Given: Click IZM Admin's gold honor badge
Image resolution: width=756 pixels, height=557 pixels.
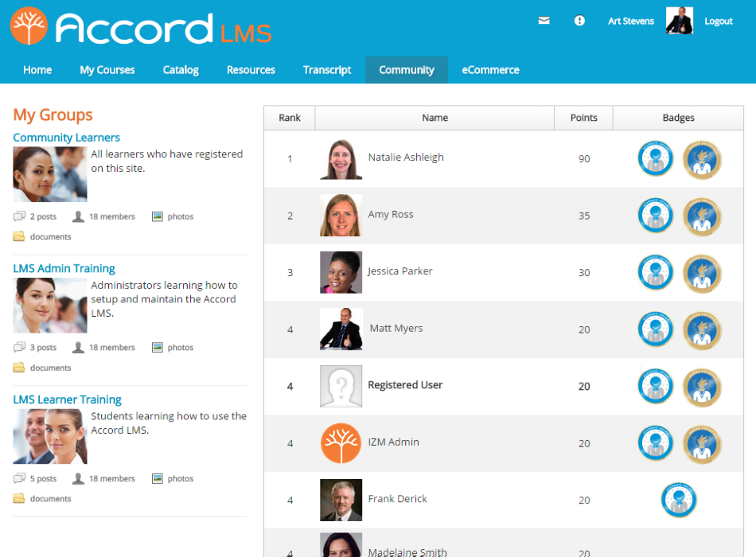Looking at the screenshot, I should pos(702,444).
